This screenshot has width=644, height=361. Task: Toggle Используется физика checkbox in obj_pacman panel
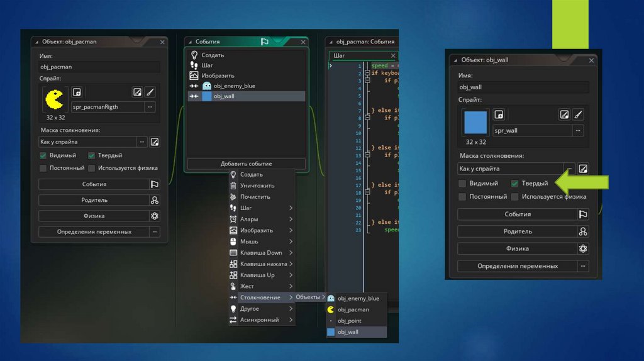(x=91, y=168)
